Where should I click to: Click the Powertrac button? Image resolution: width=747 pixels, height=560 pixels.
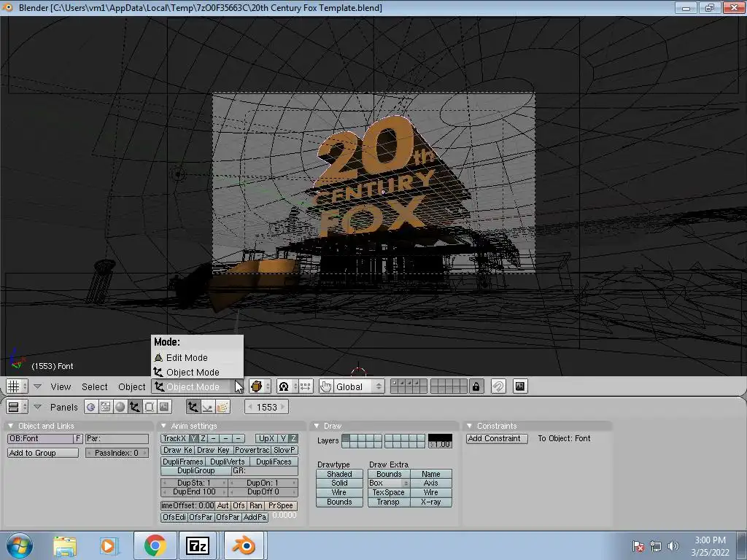click(x=252, y=450)
